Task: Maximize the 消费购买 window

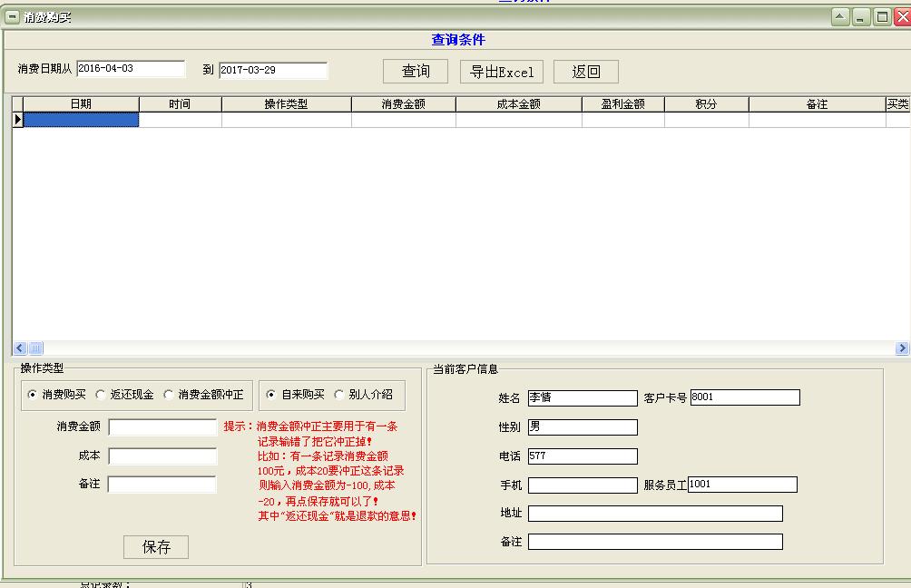Action: pos(881,17)
